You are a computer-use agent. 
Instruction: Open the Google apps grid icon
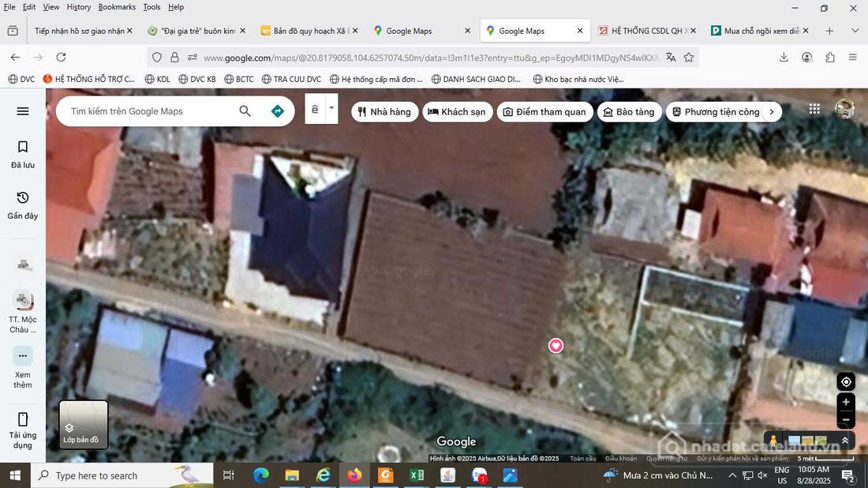pos(814,109)
